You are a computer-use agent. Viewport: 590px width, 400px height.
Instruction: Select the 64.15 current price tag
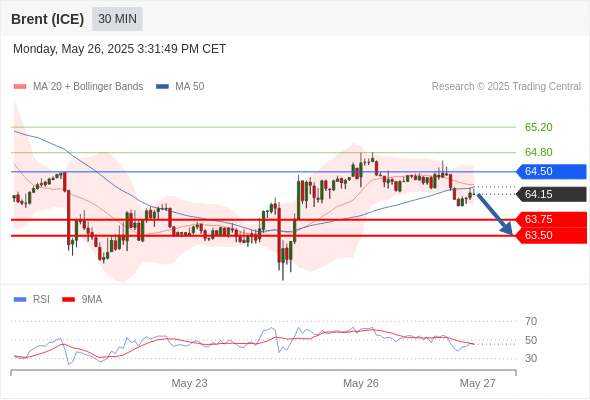551,195
